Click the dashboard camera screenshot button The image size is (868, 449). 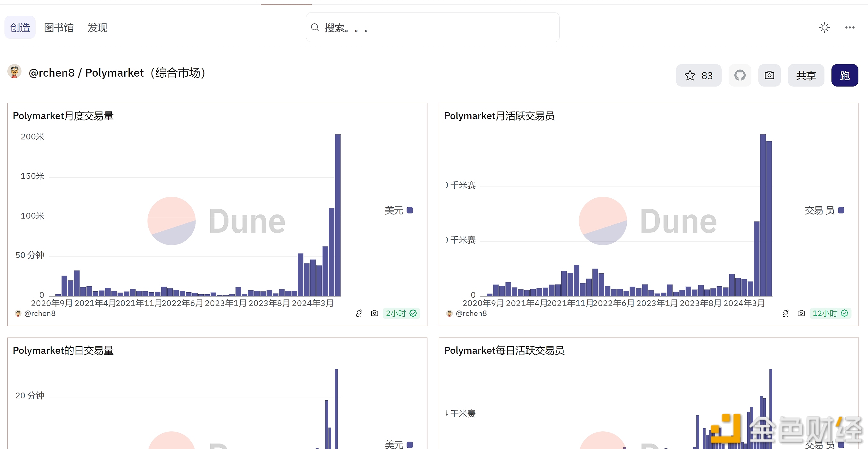[769, 75]
